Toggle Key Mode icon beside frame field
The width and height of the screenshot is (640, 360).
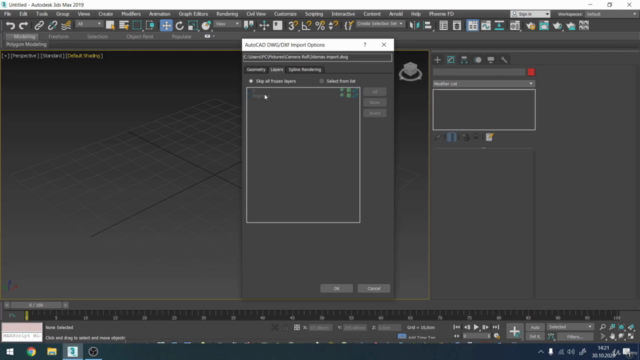(x=457, y=336)
